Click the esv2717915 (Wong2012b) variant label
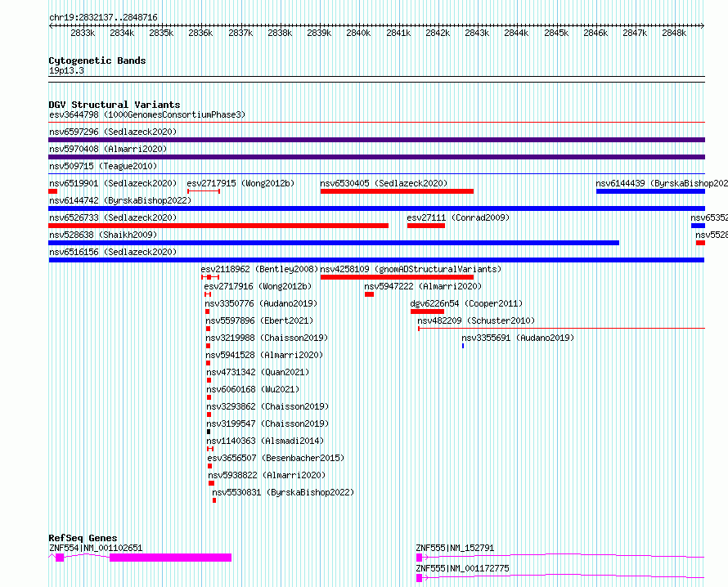The width and height of the screenshot is (728, 587). pyautogui.click(x=240, y=183)
